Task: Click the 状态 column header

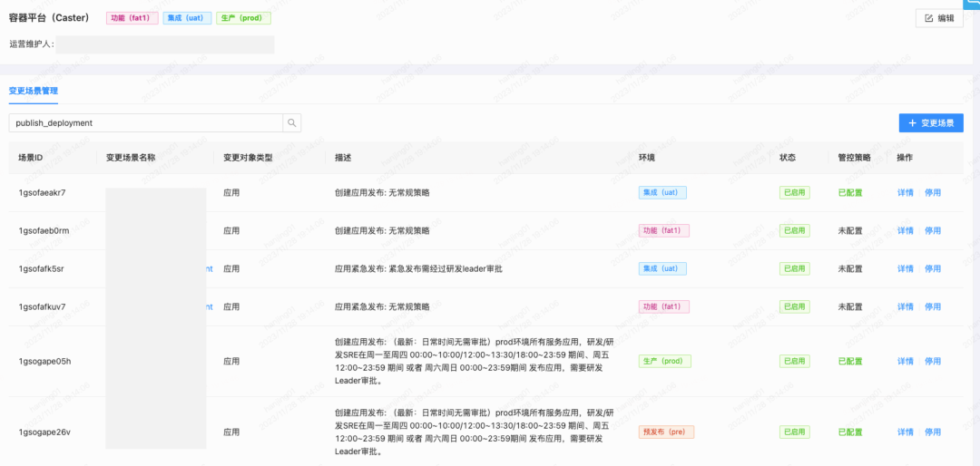Action: pos(788,158)
